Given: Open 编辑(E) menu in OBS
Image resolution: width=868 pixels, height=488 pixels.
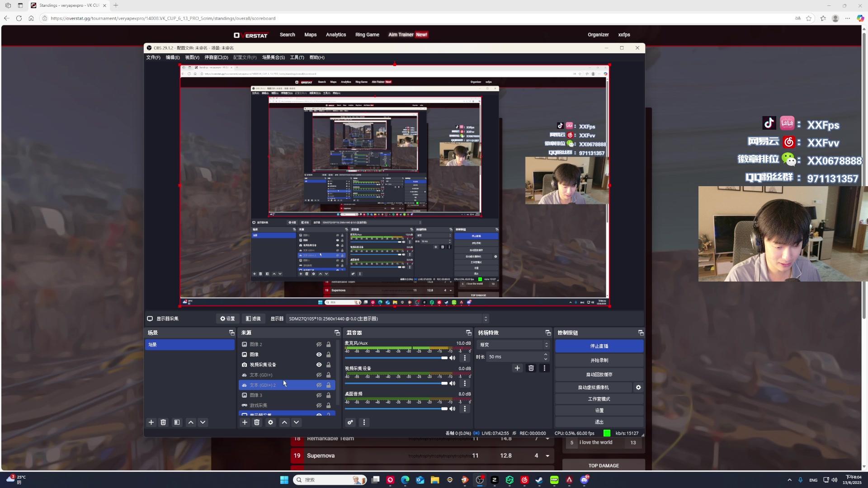Looking at the screenshot, I should [x=173, y=57].
